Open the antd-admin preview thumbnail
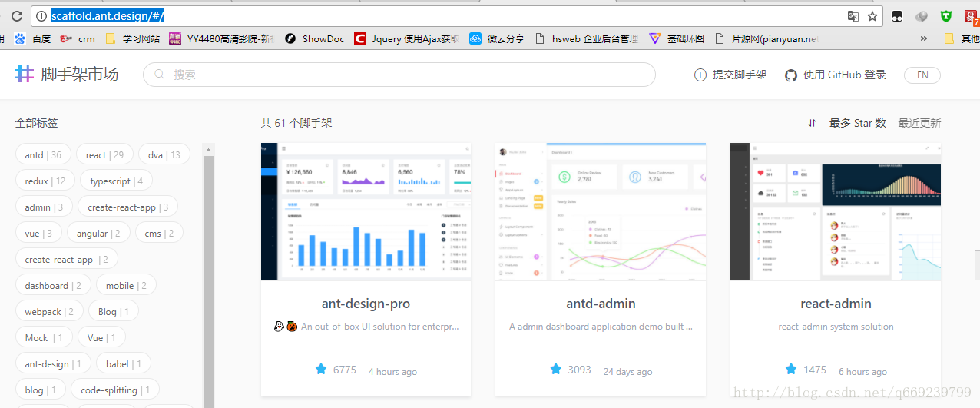The width and height of the screenshot is (980, 408). click(601, 211)
